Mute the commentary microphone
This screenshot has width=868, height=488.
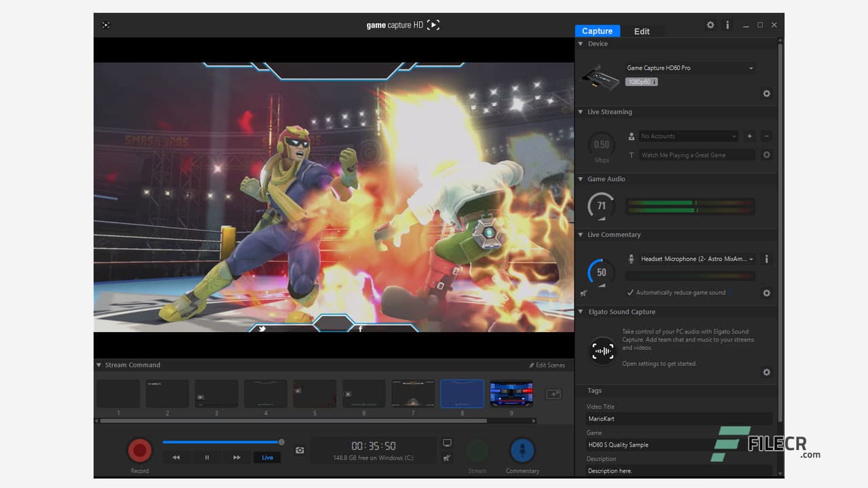point(585,293)
